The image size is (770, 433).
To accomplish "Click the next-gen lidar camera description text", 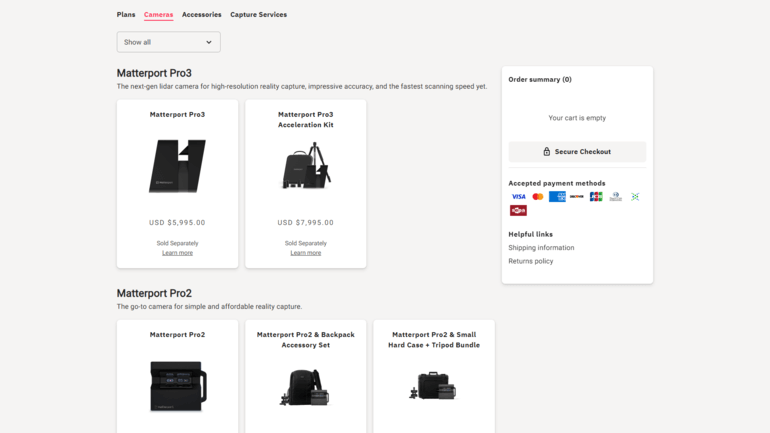I will (302, 86).
